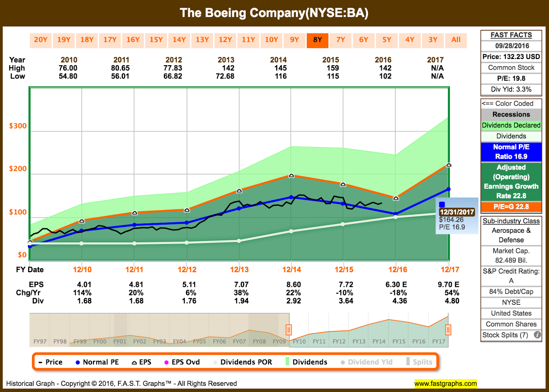Toggle the Dividends POR legend series

click(x=243, y=362)
